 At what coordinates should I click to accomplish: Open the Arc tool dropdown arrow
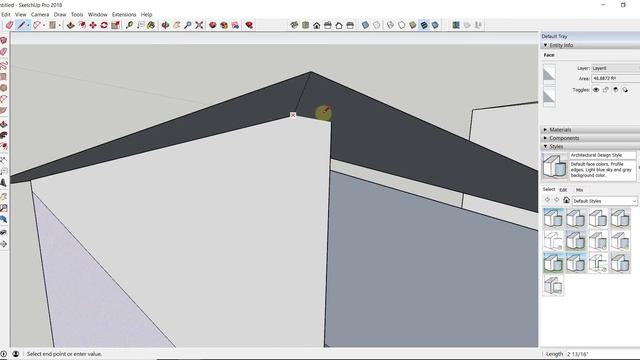coord(44,25)
